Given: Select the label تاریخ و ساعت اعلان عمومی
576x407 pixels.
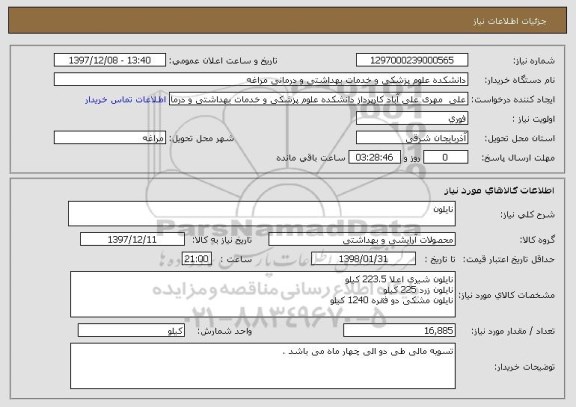Looking at the screenshot, I should [223, 61].
